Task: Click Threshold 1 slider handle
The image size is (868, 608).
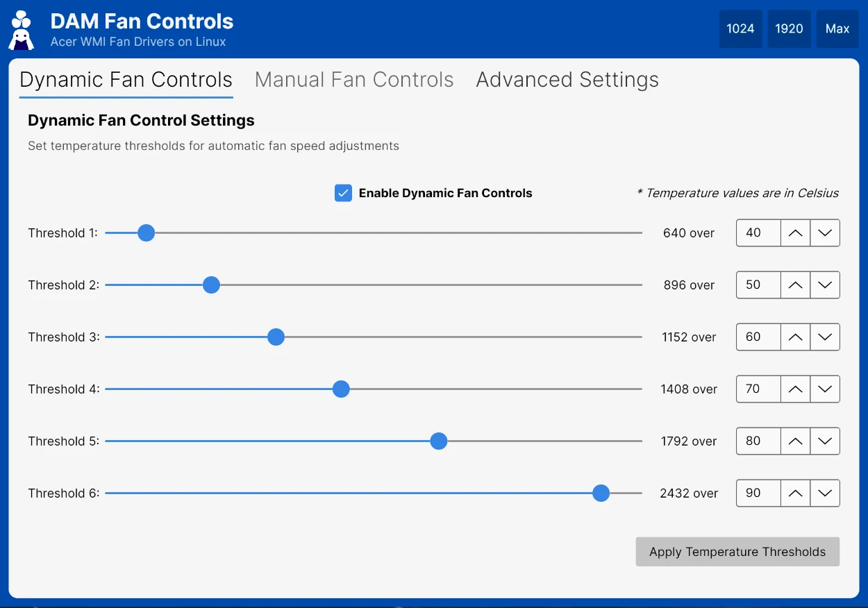Action: (x=146, y=233)
